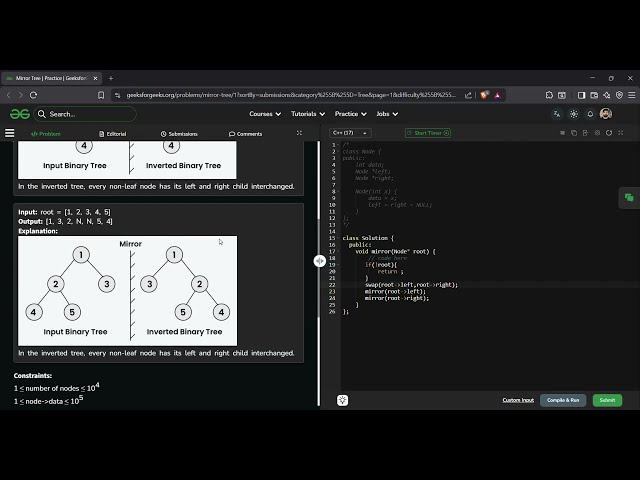Open the site settings icon in address bar
The width and height of the screenshot is (640, 480).
click(118, 95)
